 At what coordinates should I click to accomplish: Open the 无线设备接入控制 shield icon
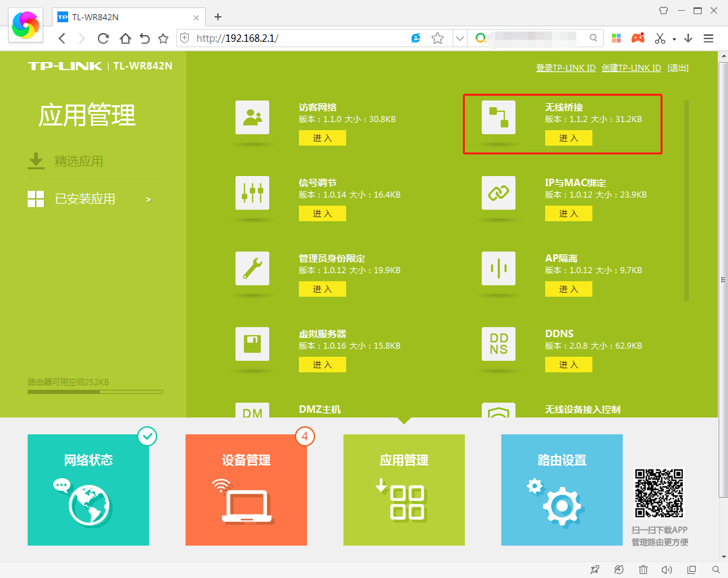click(x=498, y=410)
